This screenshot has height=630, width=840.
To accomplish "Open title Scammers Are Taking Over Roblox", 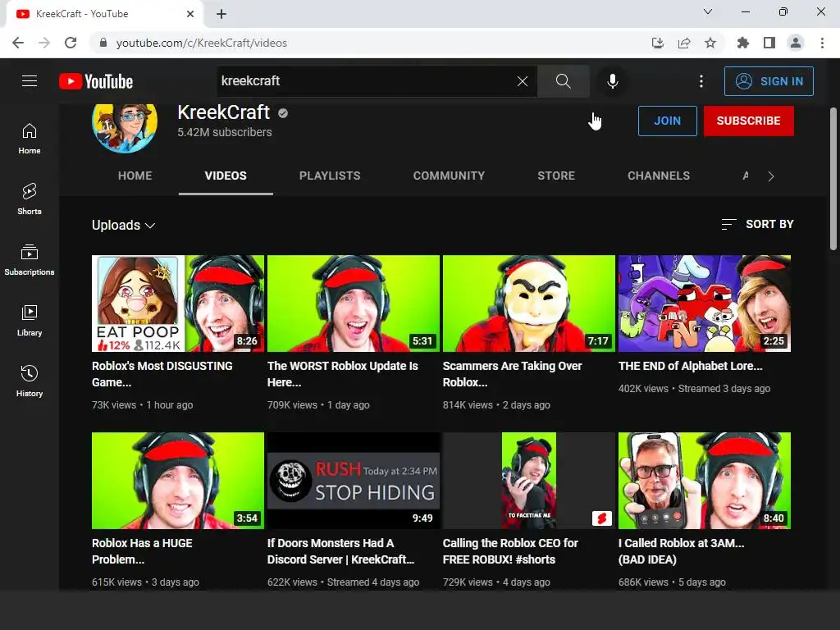I will coord(512,374).
